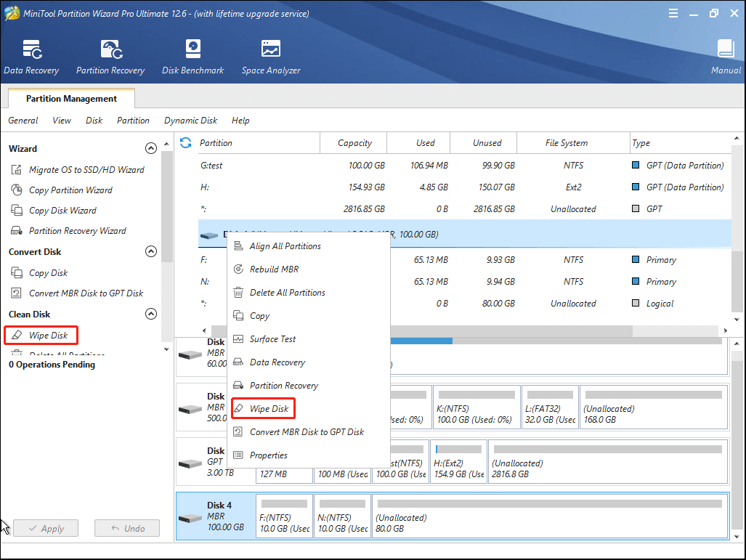Open the Help menu
The image size is (746, 560).
240,121
